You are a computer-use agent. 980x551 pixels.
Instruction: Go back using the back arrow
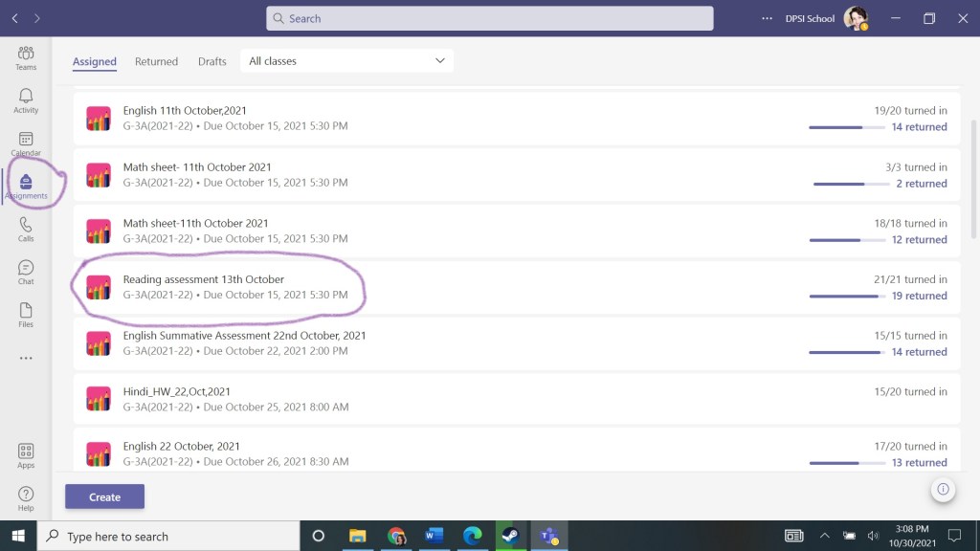pyautogui.click(x=15, y=18)
